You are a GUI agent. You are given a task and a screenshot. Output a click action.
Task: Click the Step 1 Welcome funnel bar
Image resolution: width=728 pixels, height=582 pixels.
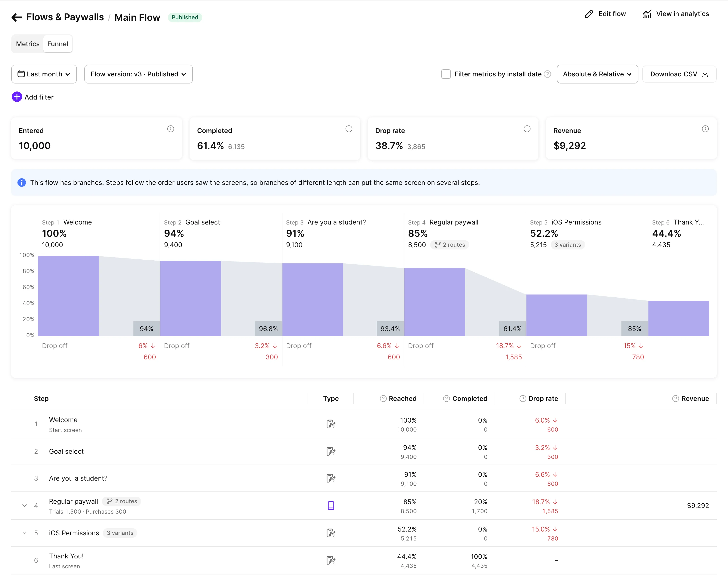tap(69, 296)
